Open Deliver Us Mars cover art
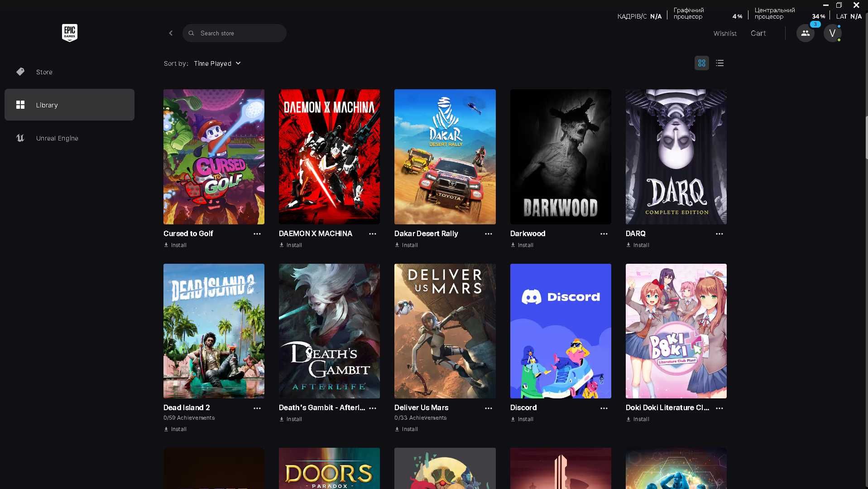This screenshot has height=489, width=868. coord(445,331)
